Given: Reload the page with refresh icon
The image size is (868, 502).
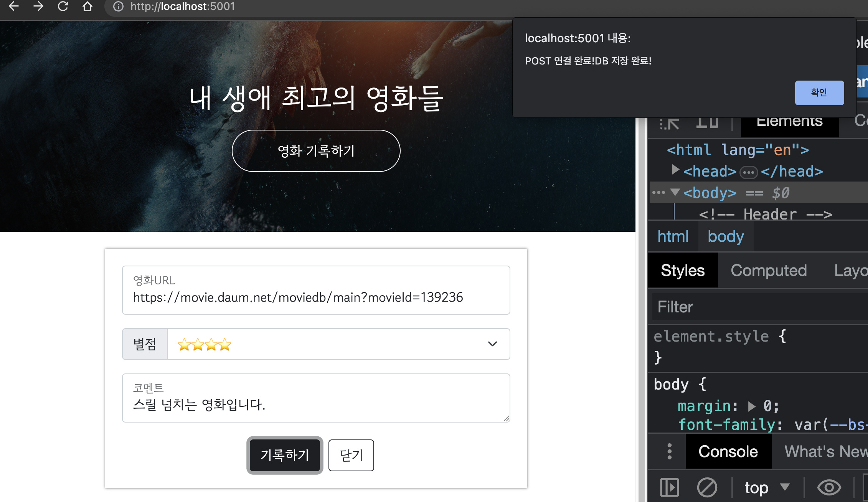Looking at the screenshot, I should click(x=63, y=6).
